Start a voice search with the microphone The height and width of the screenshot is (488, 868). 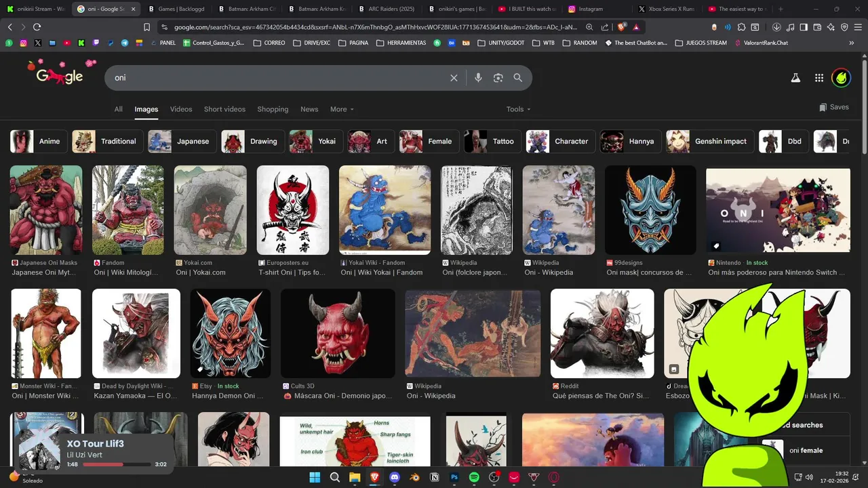click(478, 78)
